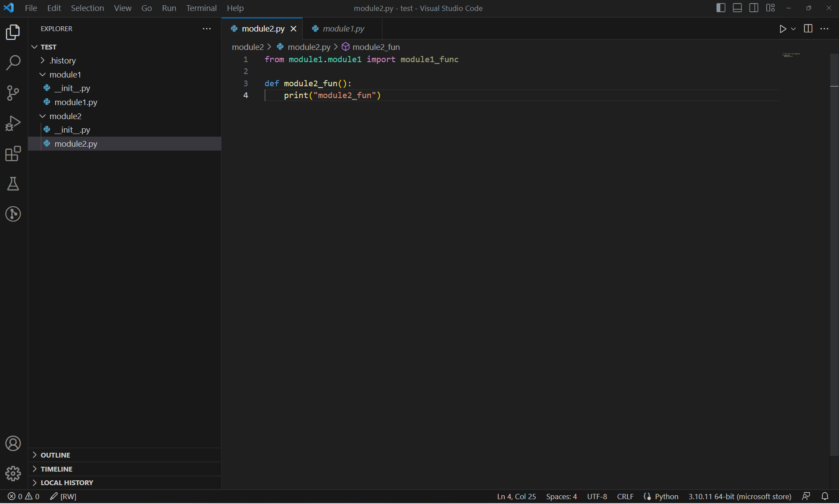The image size is (839, 504).
Task: Select the 3.10.11 64-bit interpreter
Action: point(740,497)
